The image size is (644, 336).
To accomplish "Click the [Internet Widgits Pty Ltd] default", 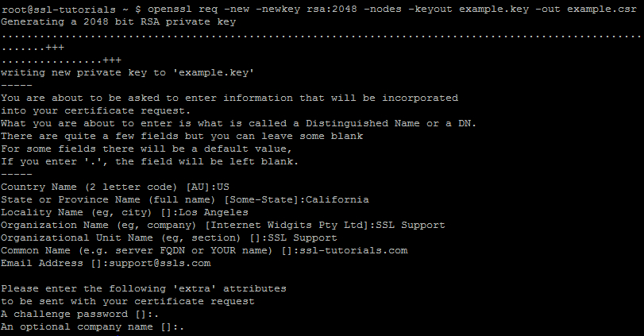I will (287, 225).
